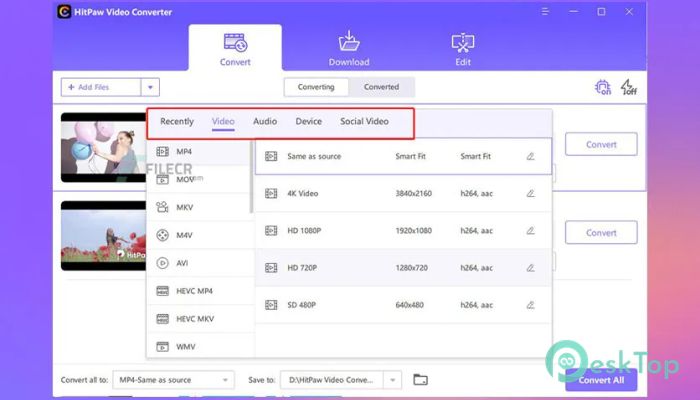This screenshot has width=700, height=400.
Task: Choose the MKV format icon
Action: click(162, 207)
